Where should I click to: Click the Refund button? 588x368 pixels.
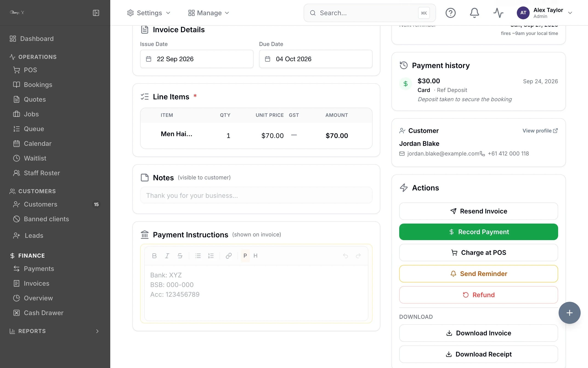pos(478,295)
